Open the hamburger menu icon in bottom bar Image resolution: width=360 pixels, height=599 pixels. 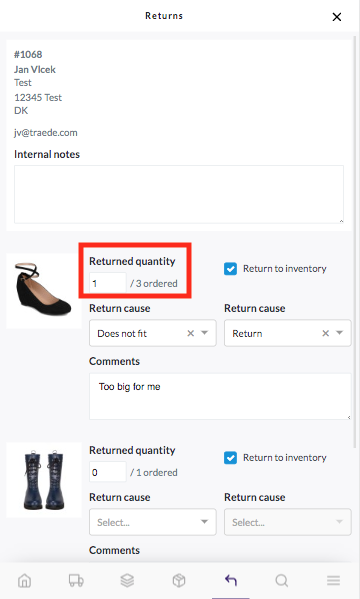pyautogui.click(x=333, y=581)
